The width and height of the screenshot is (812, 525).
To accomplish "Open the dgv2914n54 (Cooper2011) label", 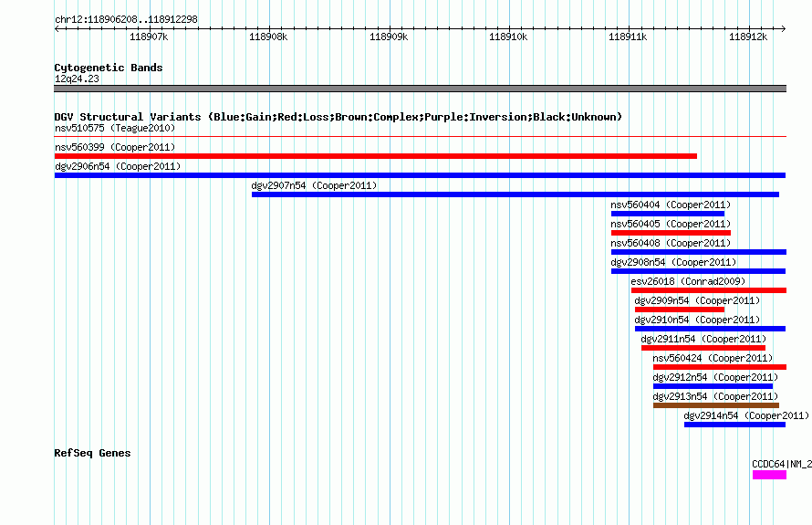I will tap(746, 415).
